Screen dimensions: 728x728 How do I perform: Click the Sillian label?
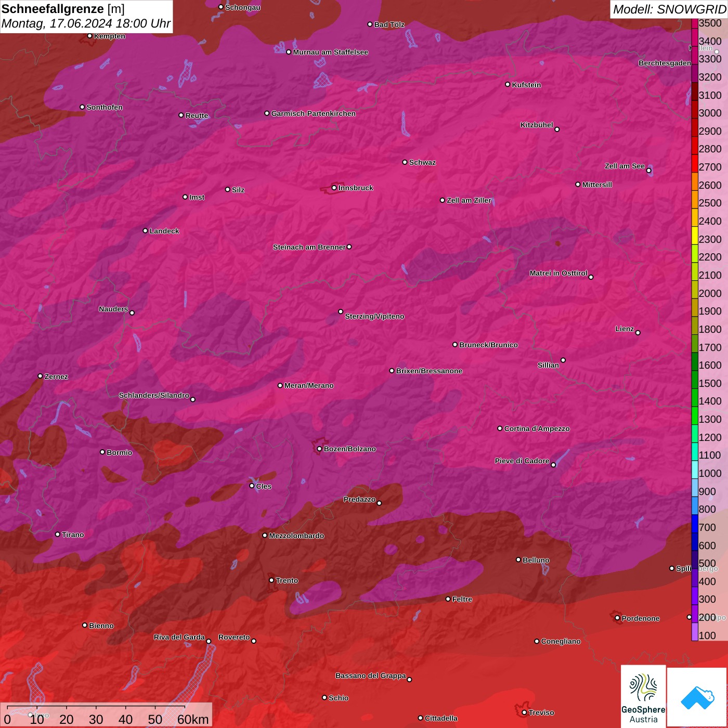(548, 365)
